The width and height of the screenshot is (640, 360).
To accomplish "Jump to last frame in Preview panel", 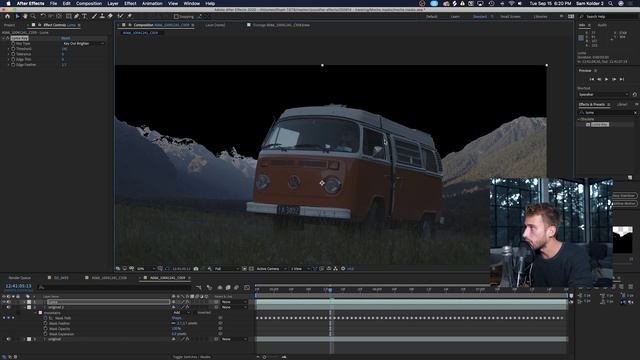I will click(622, 79).
